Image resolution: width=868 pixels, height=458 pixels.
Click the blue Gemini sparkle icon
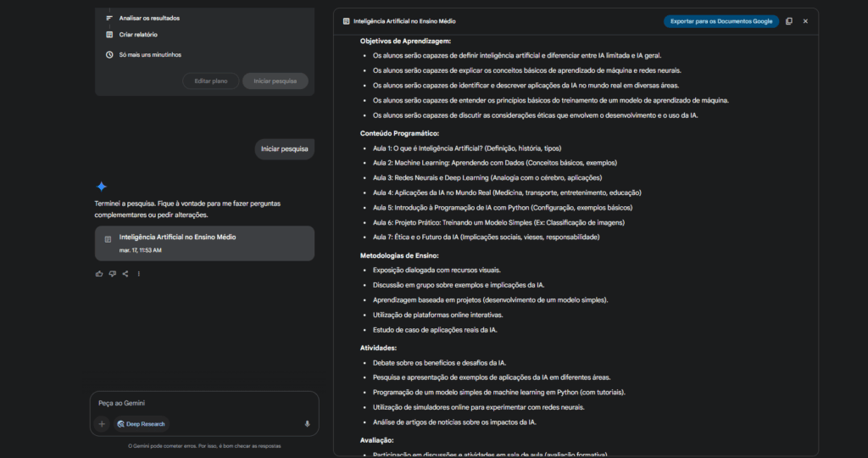click(x=102, y=187)
